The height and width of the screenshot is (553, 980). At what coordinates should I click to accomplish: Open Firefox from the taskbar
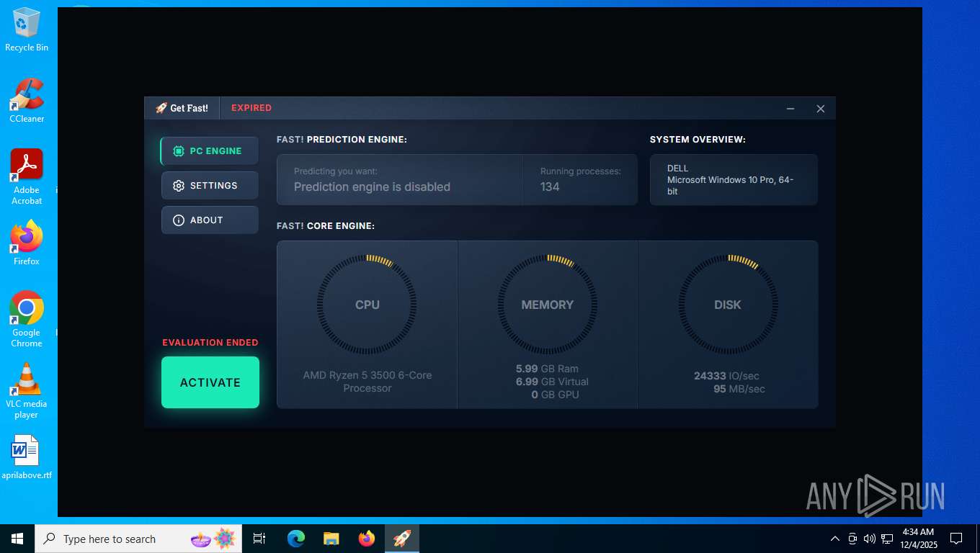tap(367, 539)
